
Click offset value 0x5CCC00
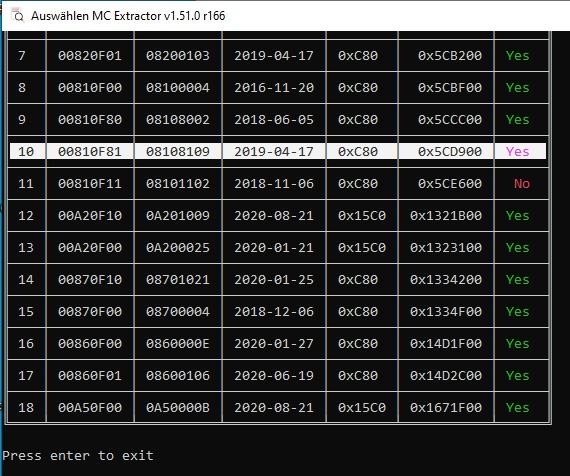[x=450, y=120]
